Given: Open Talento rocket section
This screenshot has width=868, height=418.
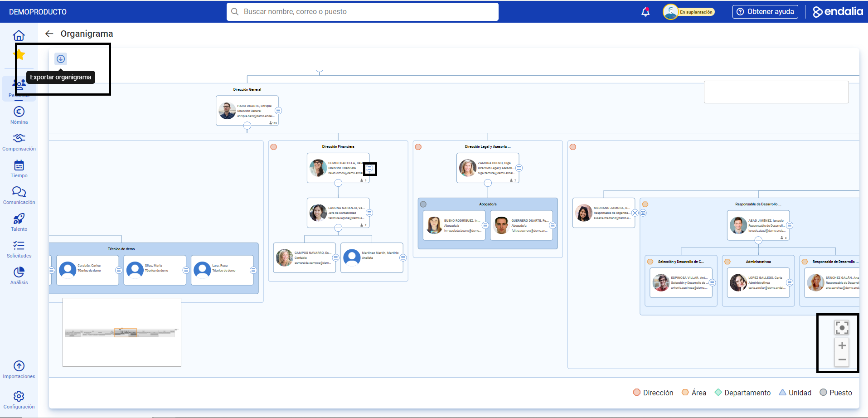Looking at the screenshot, I should (19, 222).
